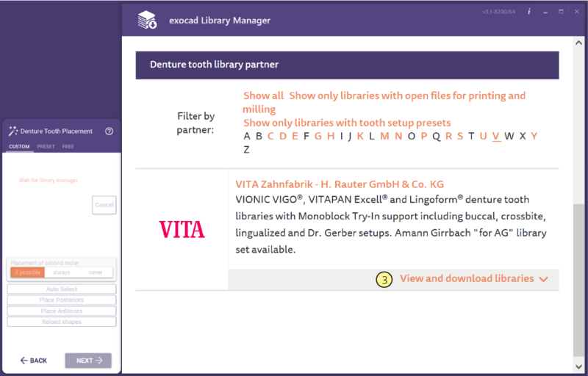Minimize the Library Manager window
This screenshot has width=588, height=376.
(x=545, y=12)
